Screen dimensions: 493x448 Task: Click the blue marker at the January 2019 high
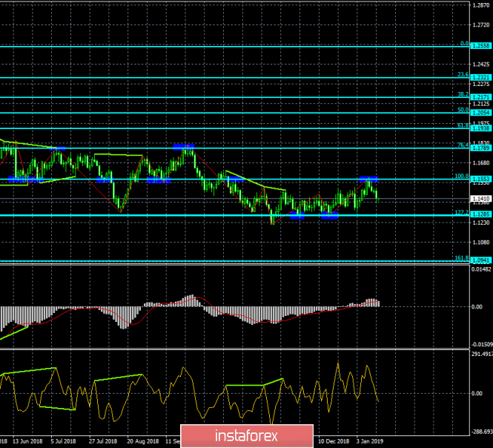(369, 179)
